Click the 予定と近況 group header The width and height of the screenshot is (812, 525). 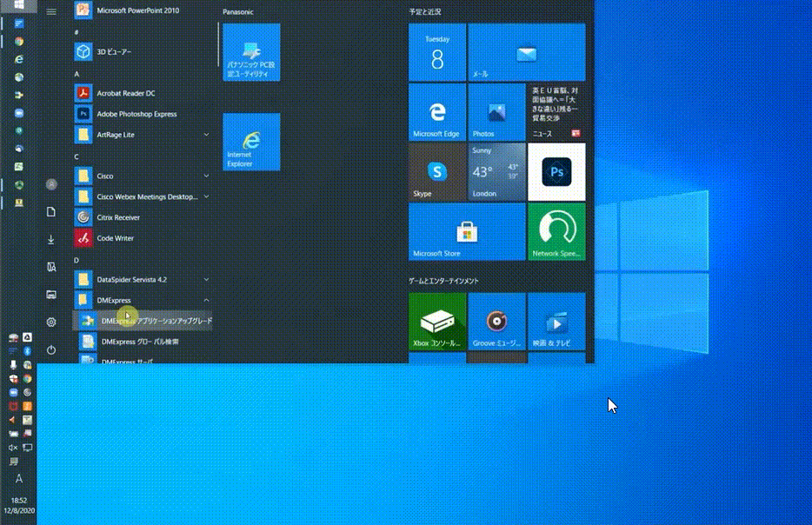click(425, 12)
